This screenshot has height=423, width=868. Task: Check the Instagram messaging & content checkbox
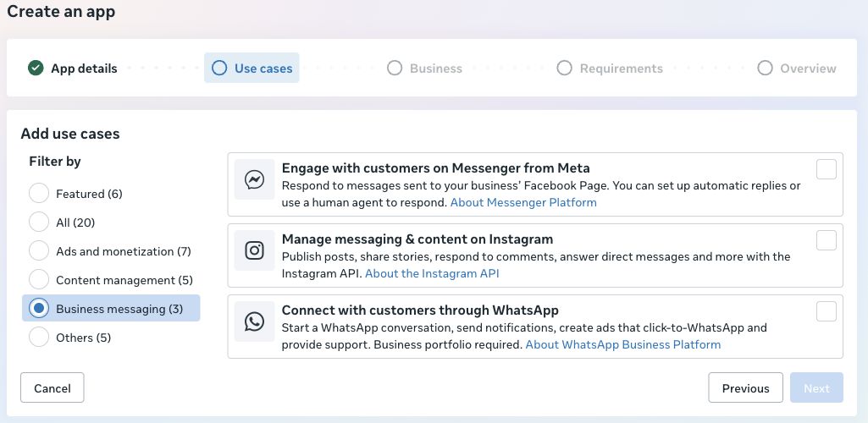click(827, 240)
